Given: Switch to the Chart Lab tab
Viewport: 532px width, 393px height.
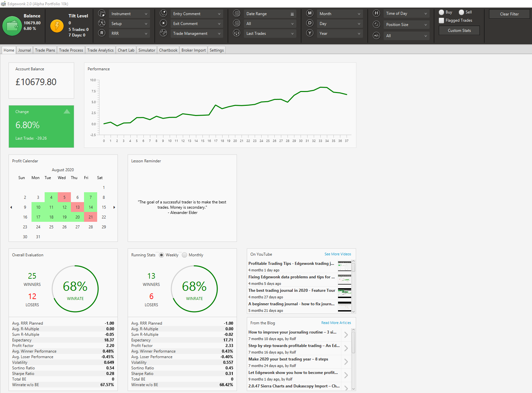Looking at the screenshot, I should click(x=126, y=50).
